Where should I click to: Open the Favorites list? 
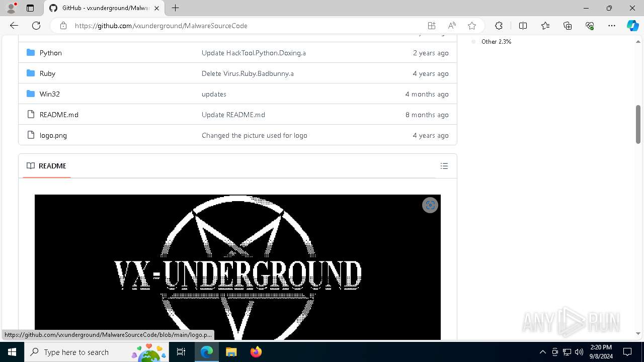(545, 26)
